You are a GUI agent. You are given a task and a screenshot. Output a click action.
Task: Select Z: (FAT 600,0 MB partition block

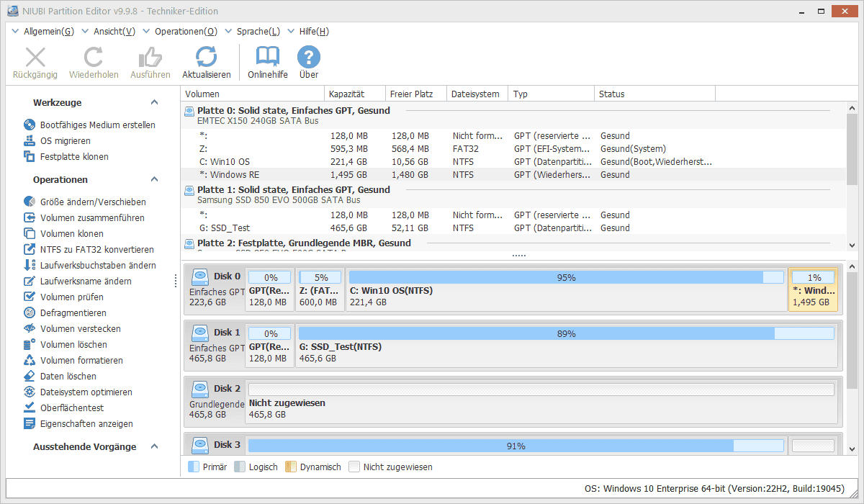tap(320, 289)
